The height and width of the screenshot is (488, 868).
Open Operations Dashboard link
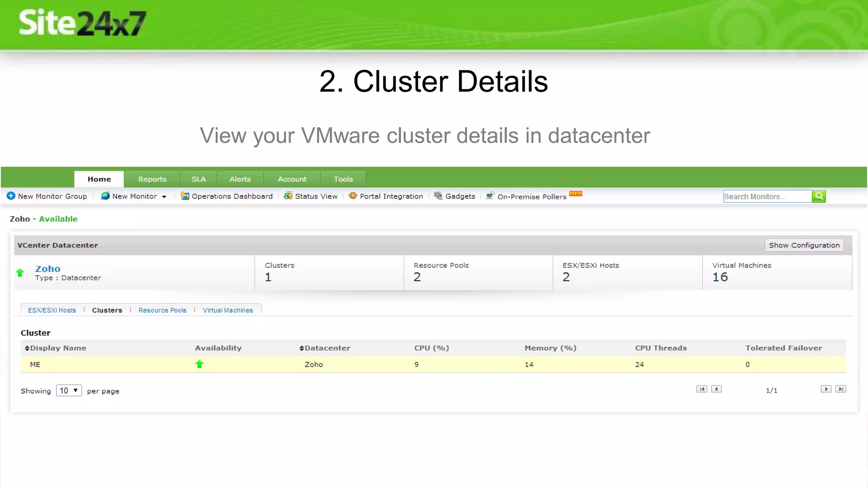click(232, 196)
